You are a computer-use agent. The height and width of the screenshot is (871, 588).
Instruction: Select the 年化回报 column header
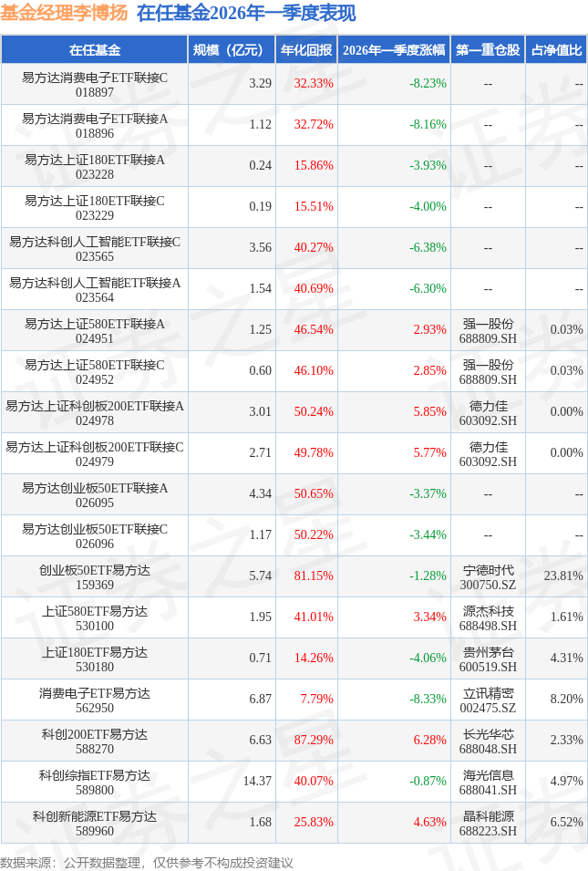[x=305, y=50]
